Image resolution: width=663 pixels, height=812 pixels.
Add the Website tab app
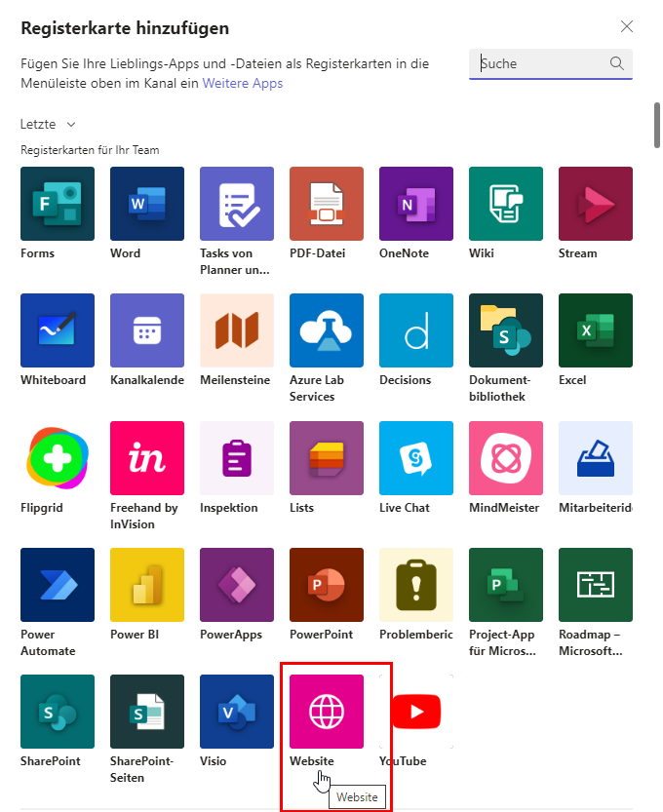(327, 712)
